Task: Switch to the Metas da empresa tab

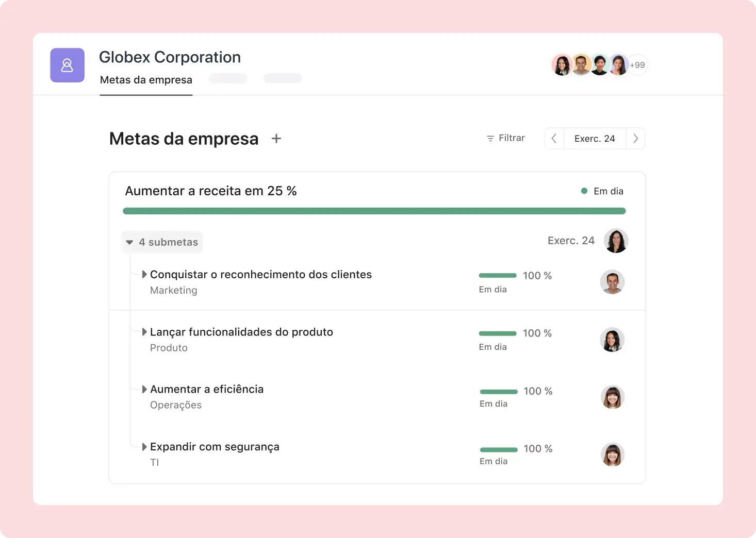Action: tap(146, 80)
